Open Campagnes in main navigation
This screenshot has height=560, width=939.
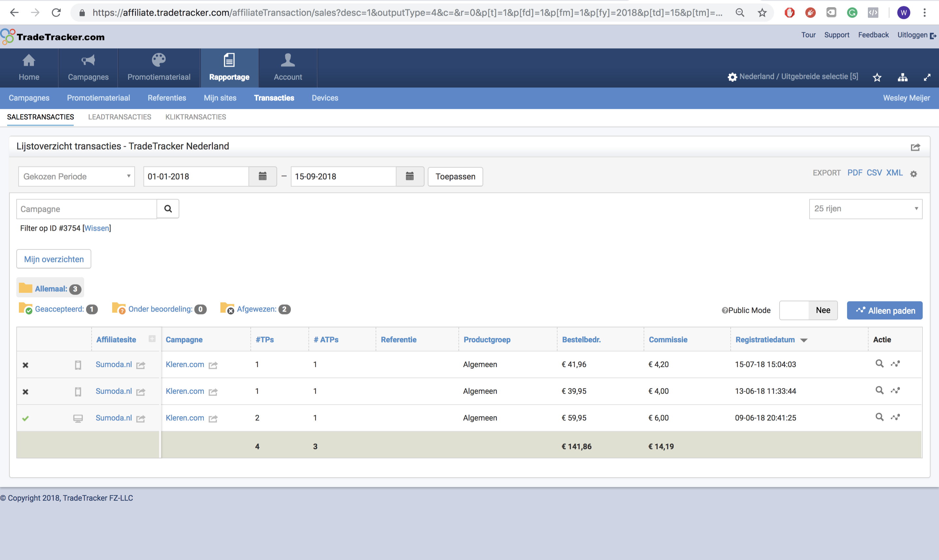click(x=88, y=68)
